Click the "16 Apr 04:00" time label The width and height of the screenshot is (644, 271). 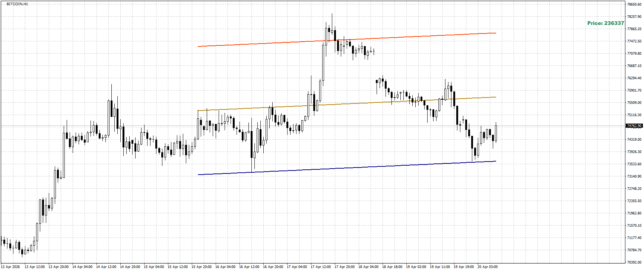(x=225, y=267)
